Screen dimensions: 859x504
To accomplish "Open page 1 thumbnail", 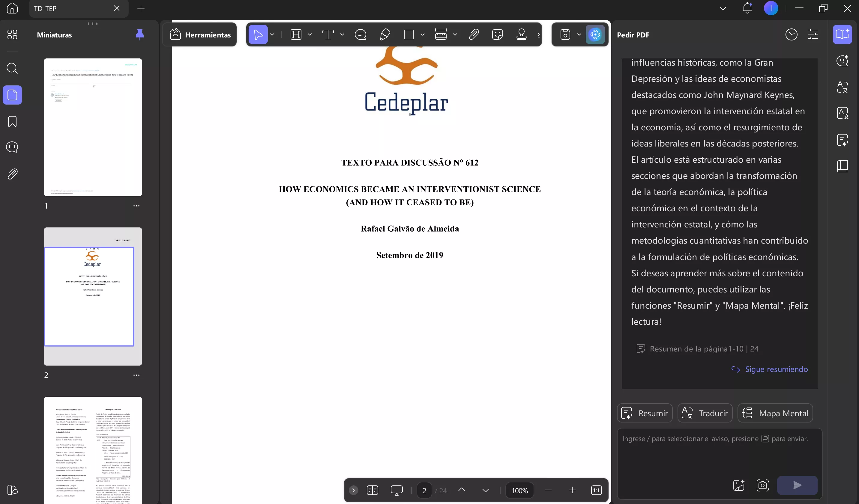I will [x=93, y=127].
